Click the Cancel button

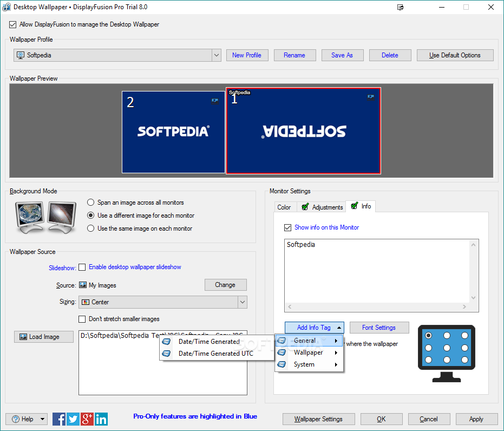pos(429,419)
